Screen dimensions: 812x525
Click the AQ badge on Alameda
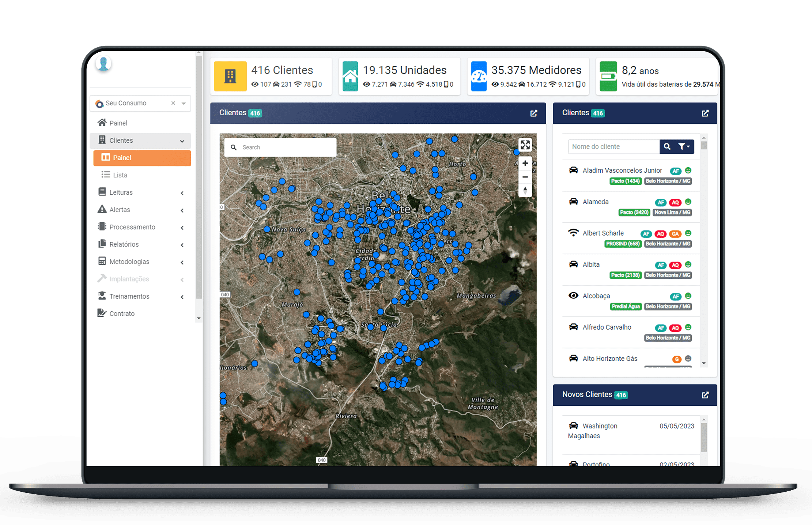pos(675,202)
